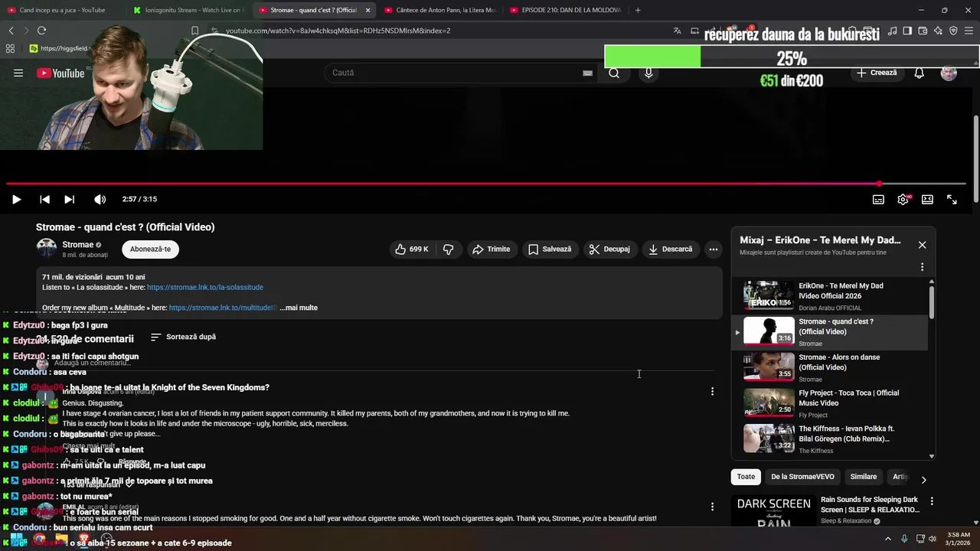The image size is (980, 551).
Task: Open account avatar menu
Action: [949, 73]
